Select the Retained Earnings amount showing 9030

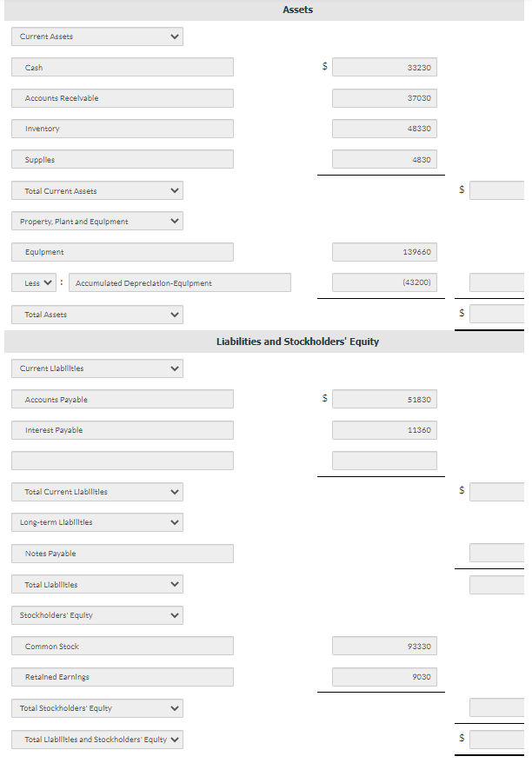[x=384, y=676]
